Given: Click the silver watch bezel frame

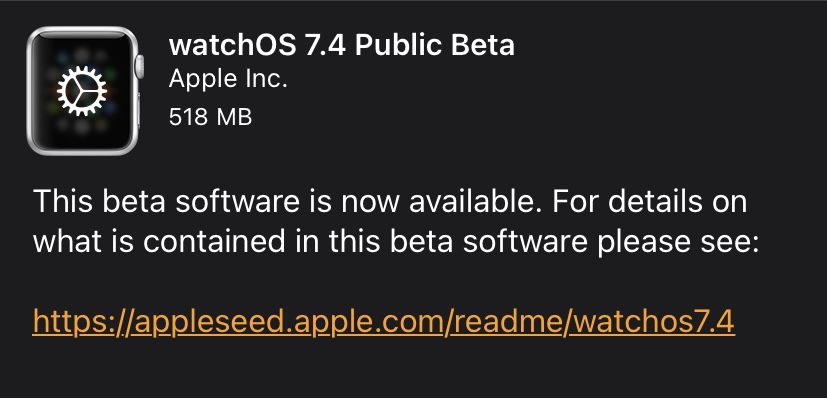Looking at the screenshot, I should (83, 91).
